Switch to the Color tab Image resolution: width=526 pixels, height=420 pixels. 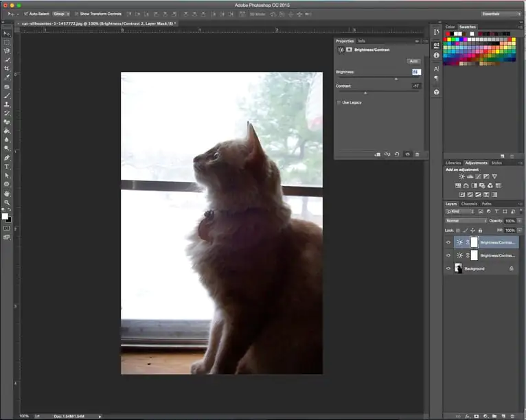tap(450, 27)
